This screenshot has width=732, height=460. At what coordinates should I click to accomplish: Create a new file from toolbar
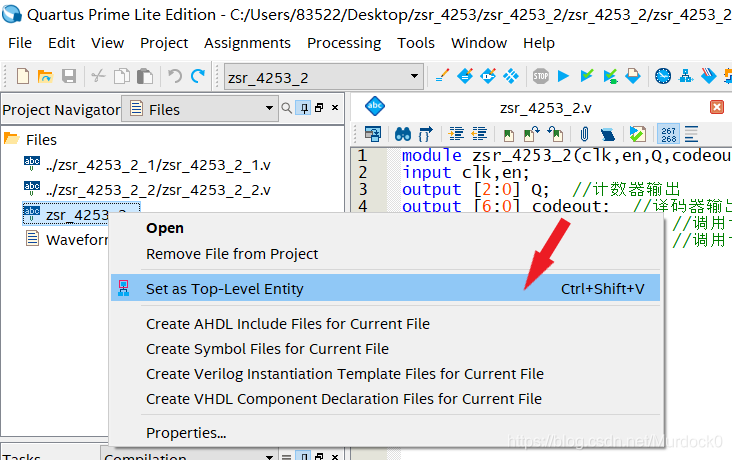click(22, 76)
